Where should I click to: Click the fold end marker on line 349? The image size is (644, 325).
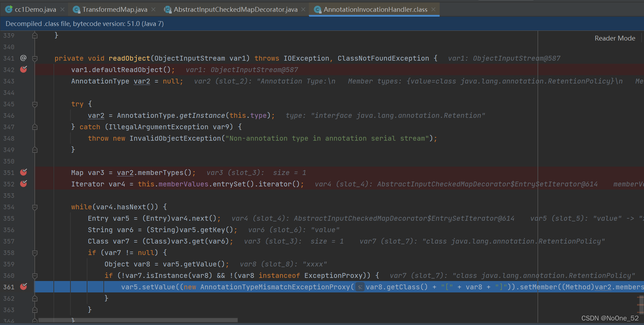[x=35, y=150]
